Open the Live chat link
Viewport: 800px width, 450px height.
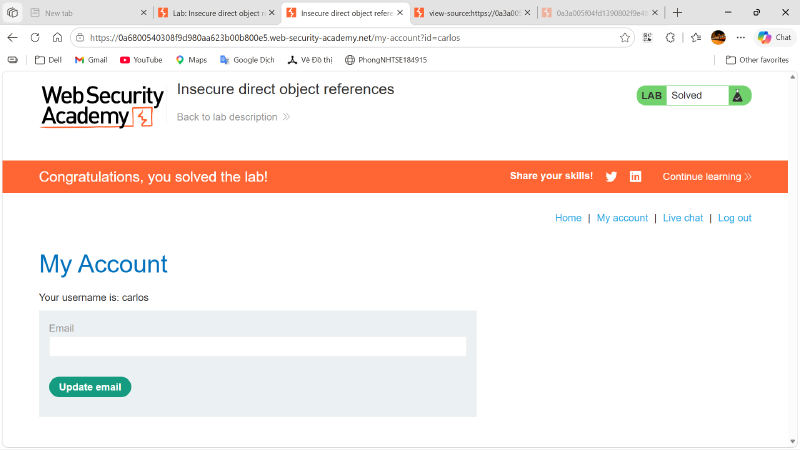pos(683,218)
